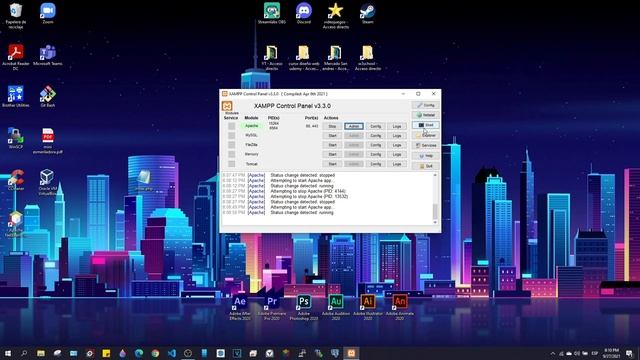Toggle the Tomcat service checkbox

tap(231, 164)
